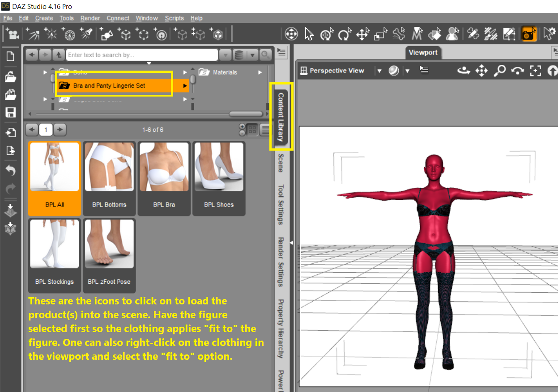558x392 pixels.
Task: Click the Merge File icon
Action: coord(10,94)
